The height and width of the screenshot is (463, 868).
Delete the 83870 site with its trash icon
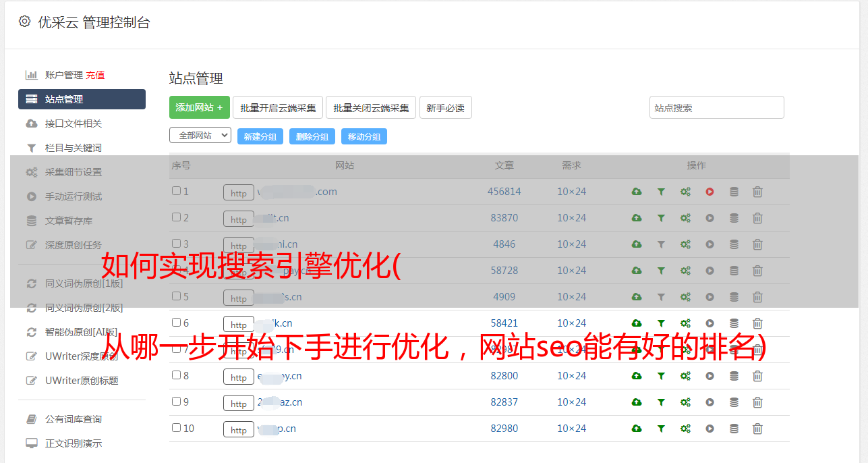click(757, 218)
